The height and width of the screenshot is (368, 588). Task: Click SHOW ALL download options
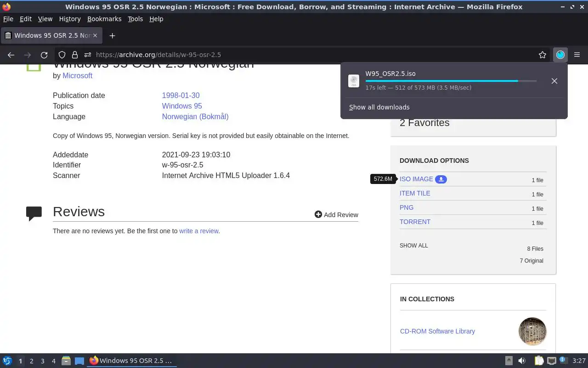click(x=414, y=246)
